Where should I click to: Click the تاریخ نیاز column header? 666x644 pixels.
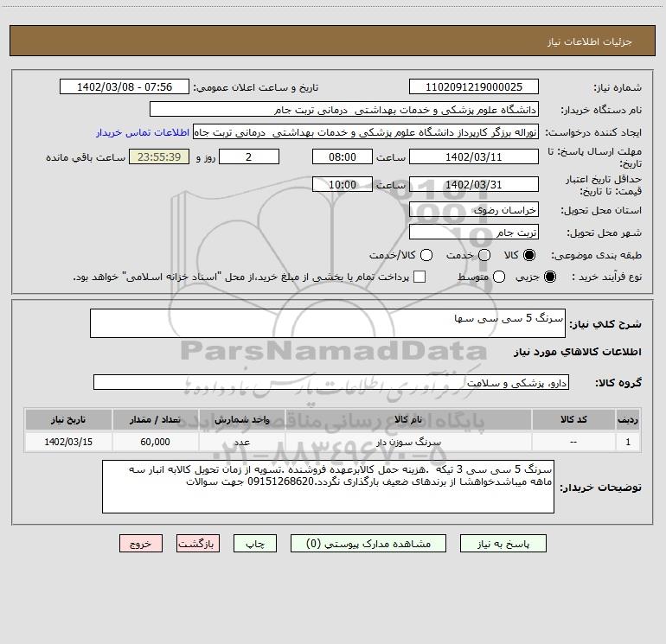(68, 419)
